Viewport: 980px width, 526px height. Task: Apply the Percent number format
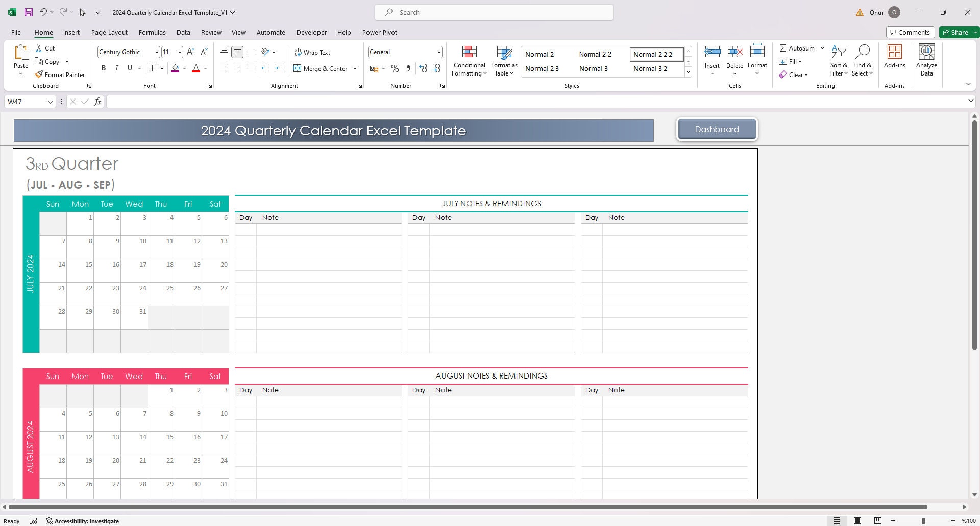pyautogui.click(x=395, y=68)
